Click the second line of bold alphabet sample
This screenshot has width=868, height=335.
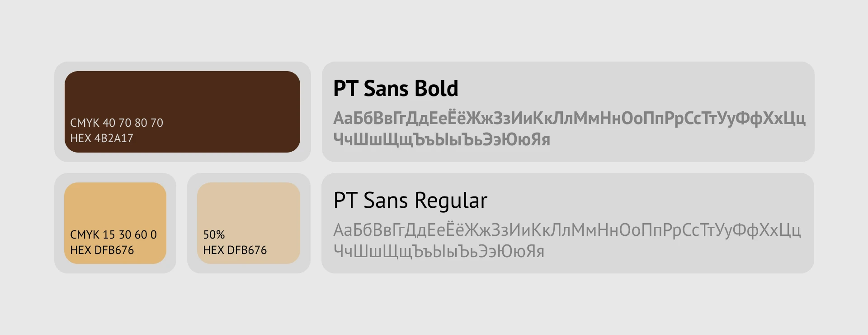[x=442, y=139]
